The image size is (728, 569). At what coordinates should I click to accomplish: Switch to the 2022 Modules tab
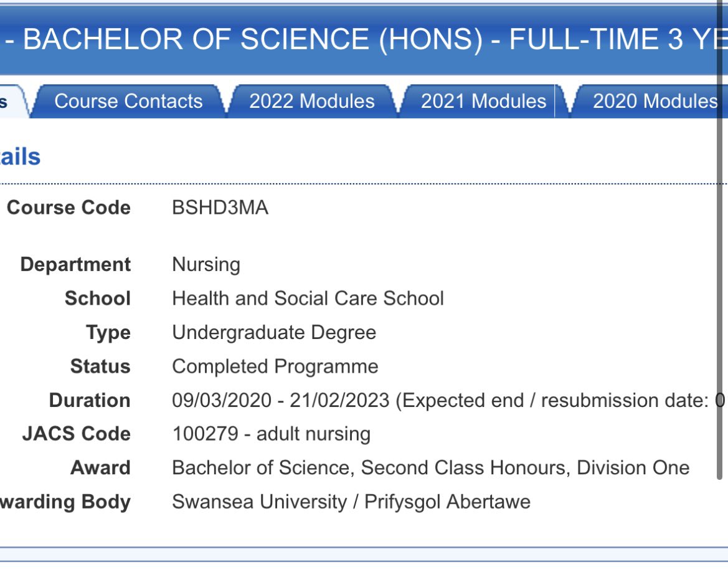pyautogui.click(x=312, y=101)
